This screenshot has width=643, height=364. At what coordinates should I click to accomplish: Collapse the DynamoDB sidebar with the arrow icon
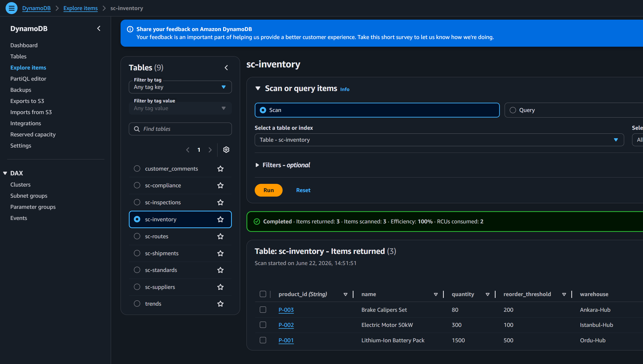pos(99,28)
